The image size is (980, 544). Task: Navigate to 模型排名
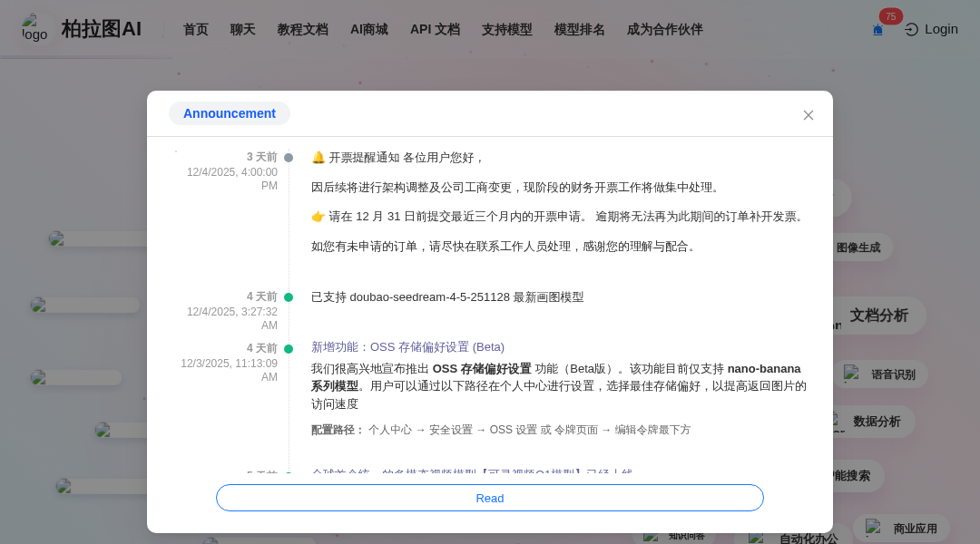pos(579,29)
